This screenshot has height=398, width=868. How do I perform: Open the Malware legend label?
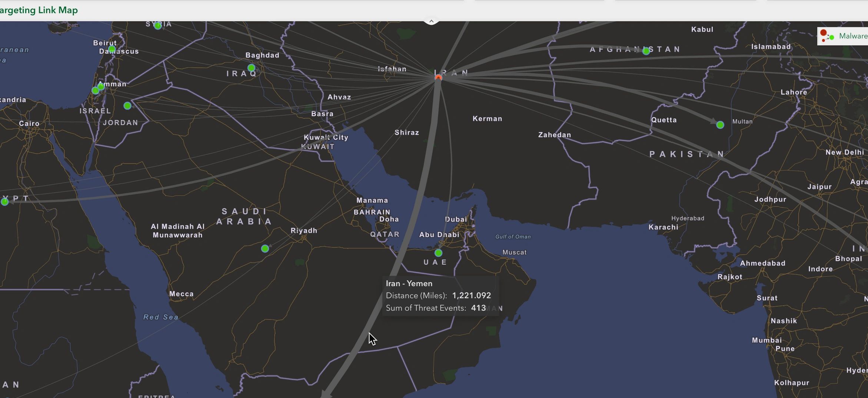853,36
